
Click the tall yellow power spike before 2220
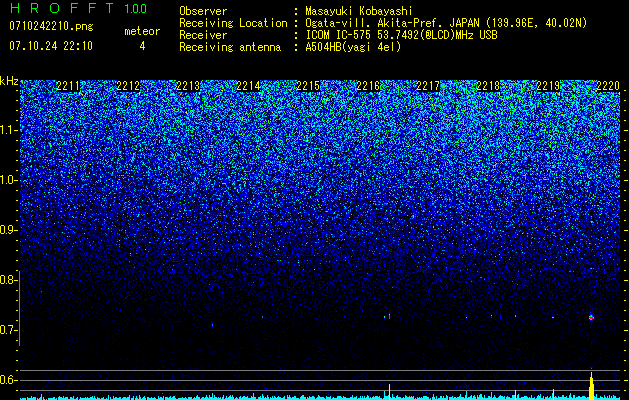pos(591,386)
